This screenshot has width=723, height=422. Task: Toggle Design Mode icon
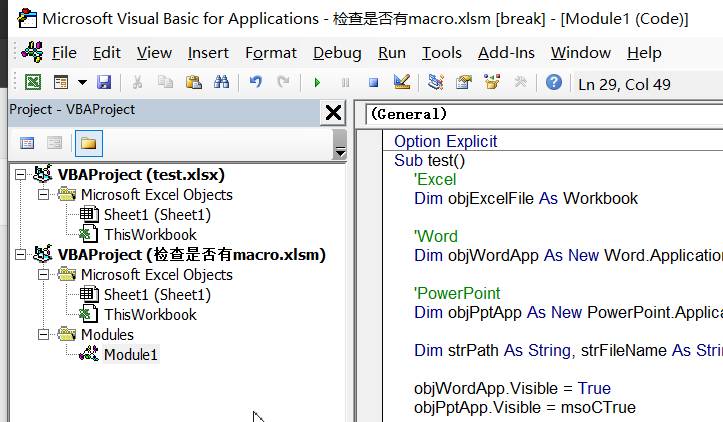coord(402,83)
